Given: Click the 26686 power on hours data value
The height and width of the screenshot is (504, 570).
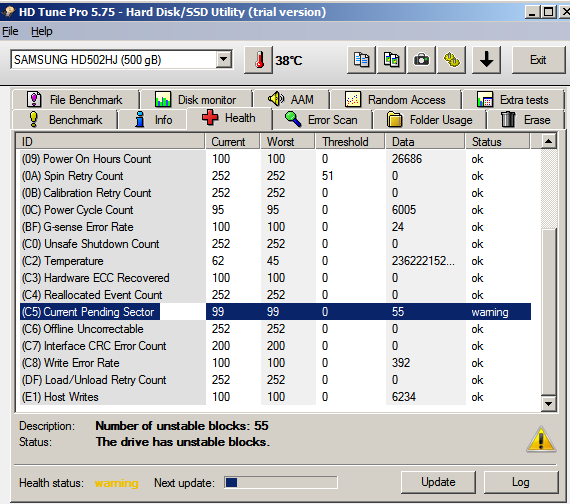Looking at the screenshot, I should [x=407, y=159].
